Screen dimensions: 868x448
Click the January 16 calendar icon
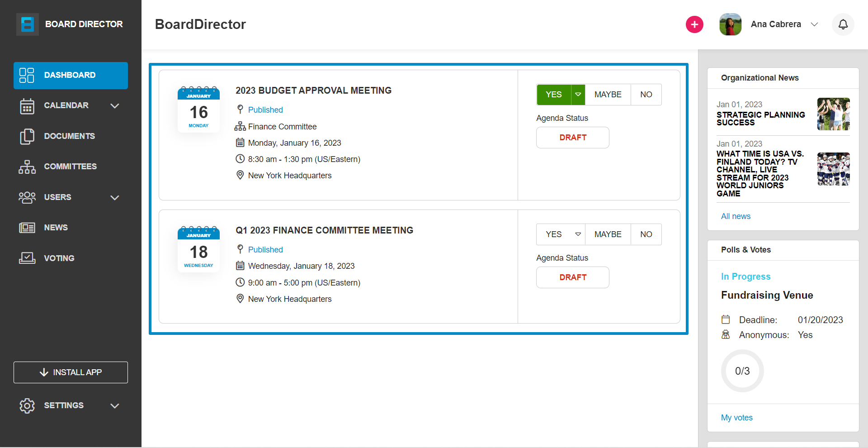(198, 109)
